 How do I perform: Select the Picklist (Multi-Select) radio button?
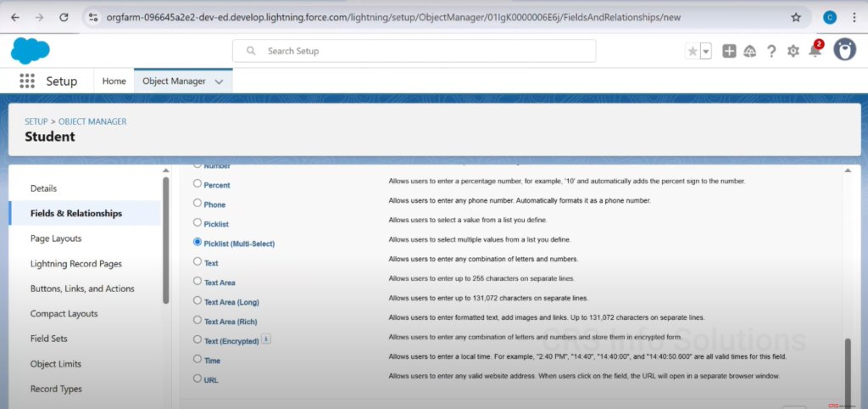[x=198, y=242]
